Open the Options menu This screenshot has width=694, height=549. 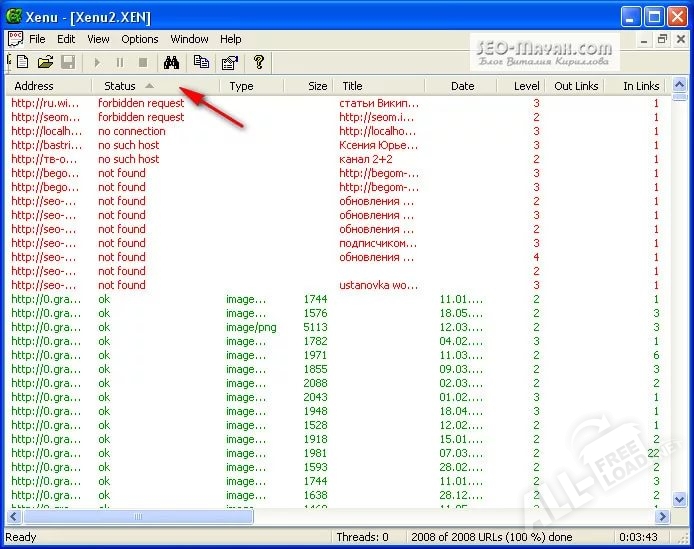click(140, 39)
